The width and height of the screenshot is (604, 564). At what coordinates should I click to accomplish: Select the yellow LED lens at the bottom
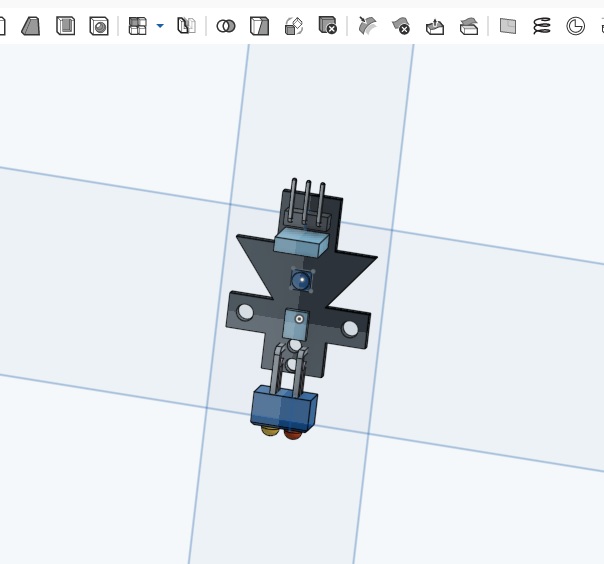[x=270, y=430]
